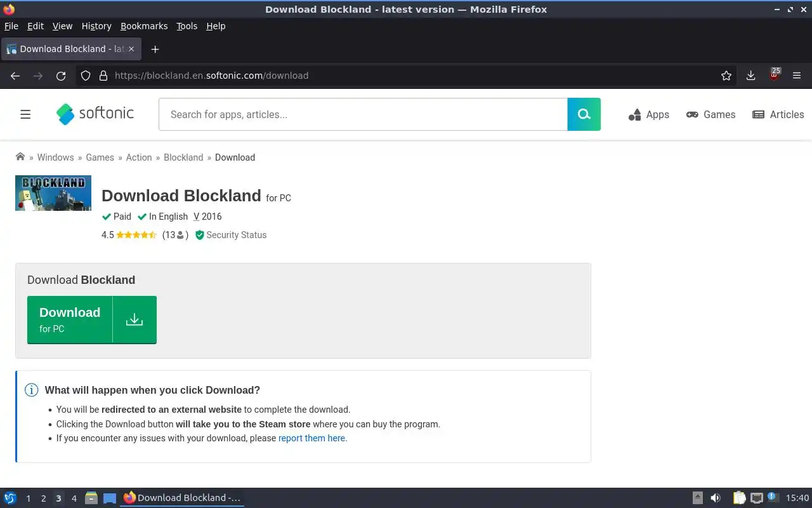Switch to workspace 2 in taskbar
Screen dimensions: 812x508
click(x=43, y=498)
